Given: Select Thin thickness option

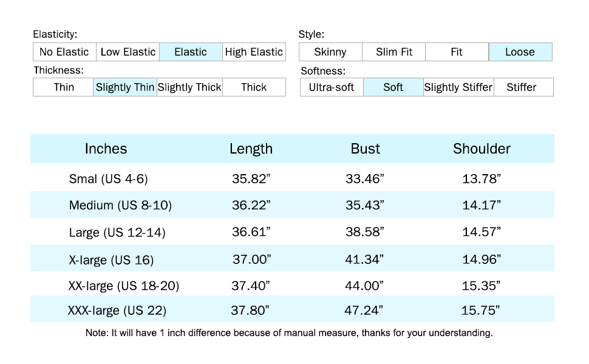Looking at the screenshot, I should (x=64, y=87).
